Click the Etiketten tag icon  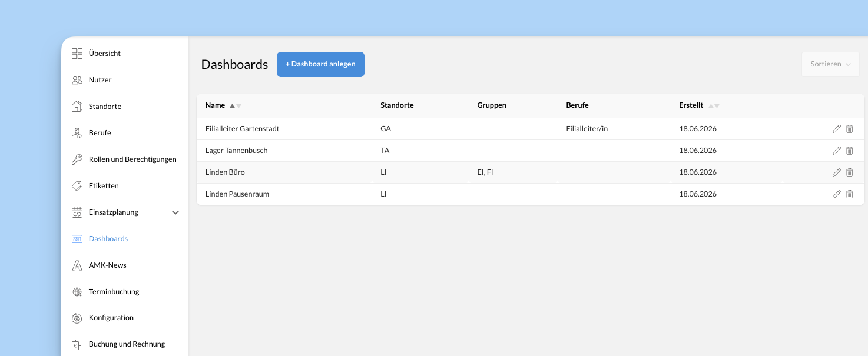coord(77,186)
